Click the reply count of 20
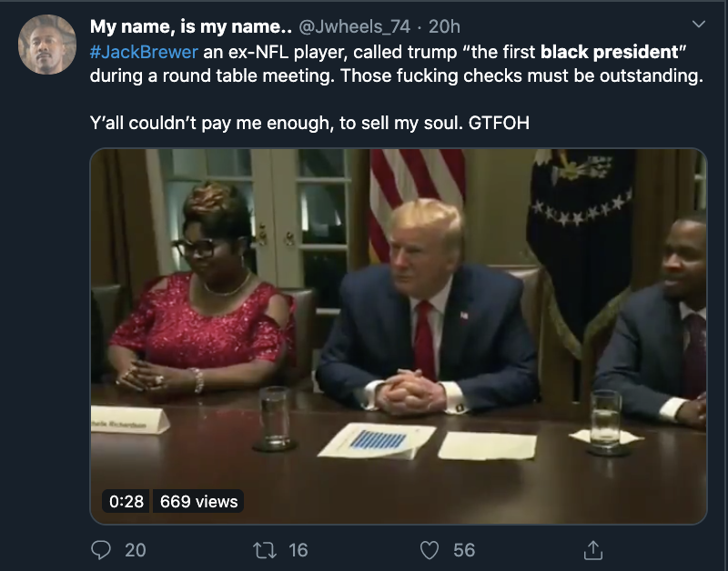The height and width of the screenshot is (571, 728). tap(135, 549)
